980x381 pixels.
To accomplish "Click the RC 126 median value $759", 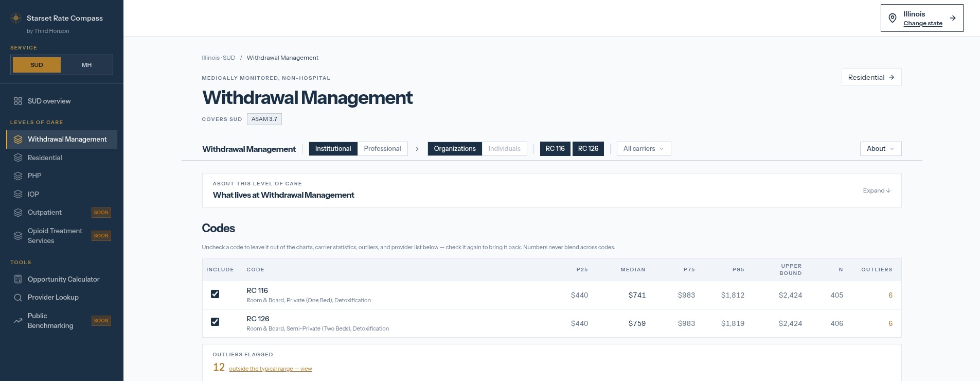I will coord(637,323).
